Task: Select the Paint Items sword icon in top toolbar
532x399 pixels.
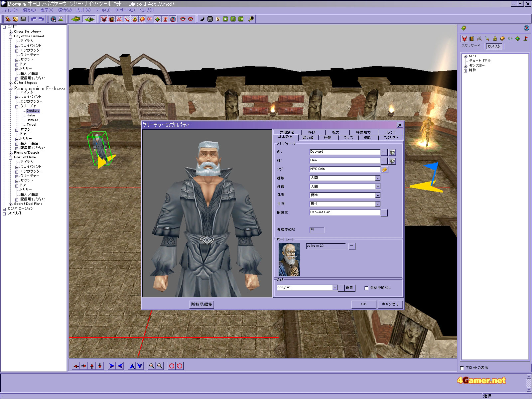Action: [127, 19]
